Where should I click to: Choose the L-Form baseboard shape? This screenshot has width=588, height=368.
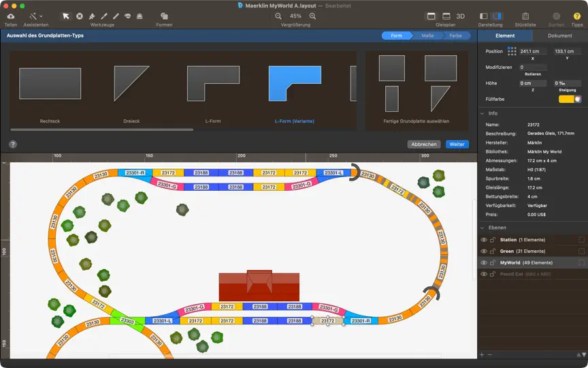(213, 83)
